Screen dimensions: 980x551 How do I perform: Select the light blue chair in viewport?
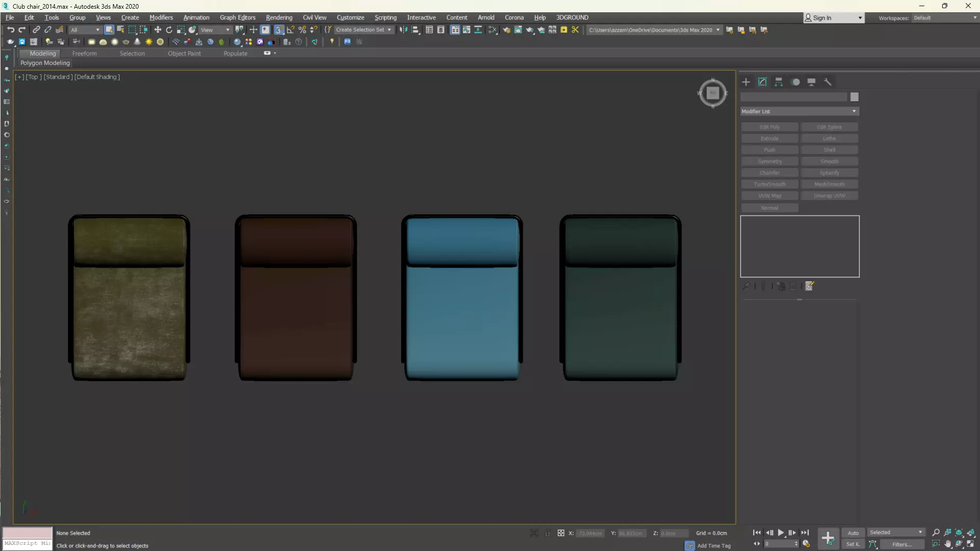(462, 297)
